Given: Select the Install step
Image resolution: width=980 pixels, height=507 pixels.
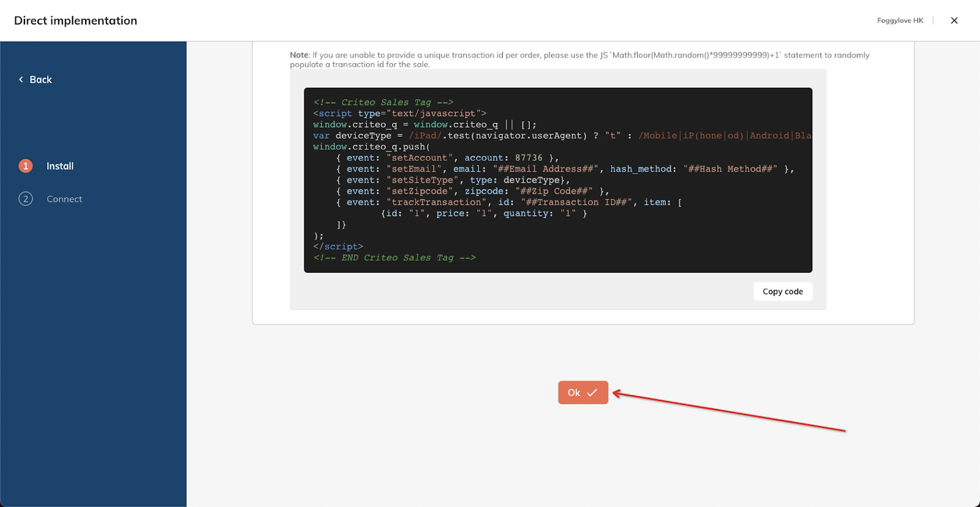Looking at the screenshot, I should 60,166.
